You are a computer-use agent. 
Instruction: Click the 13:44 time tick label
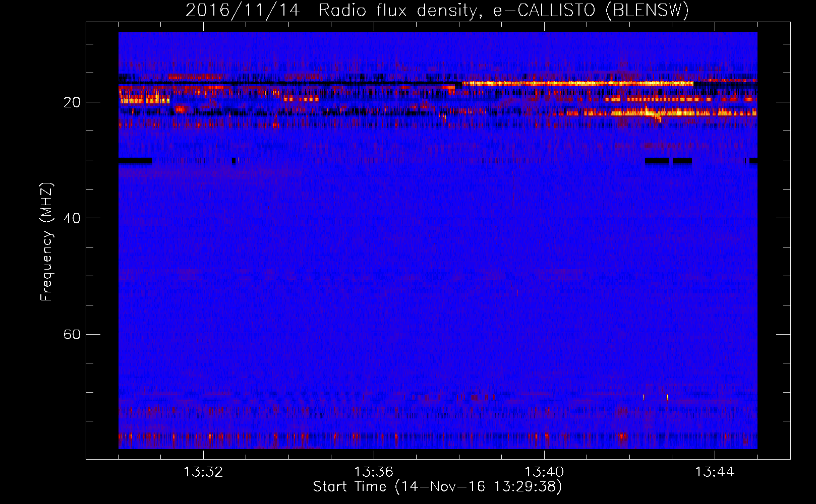[715, 472]
